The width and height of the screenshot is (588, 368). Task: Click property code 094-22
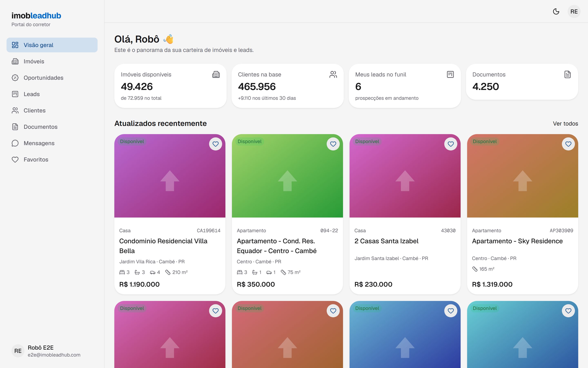pyautogui.click(x=329, y=230)
